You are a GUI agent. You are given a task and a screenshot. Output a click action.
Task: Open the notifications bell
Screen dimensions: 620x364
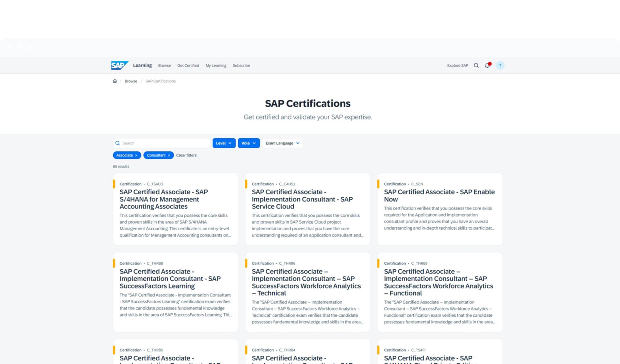click(487, 66)
